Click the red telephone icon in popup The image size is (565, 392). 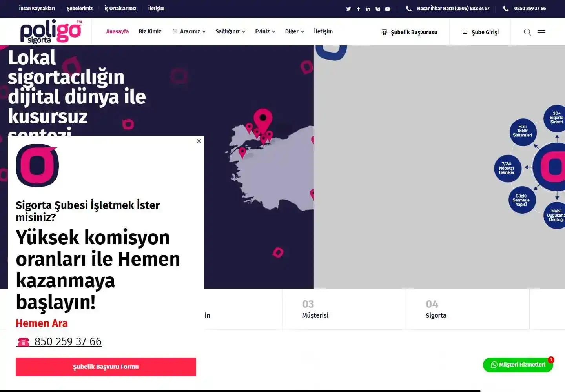pos(23,342)
